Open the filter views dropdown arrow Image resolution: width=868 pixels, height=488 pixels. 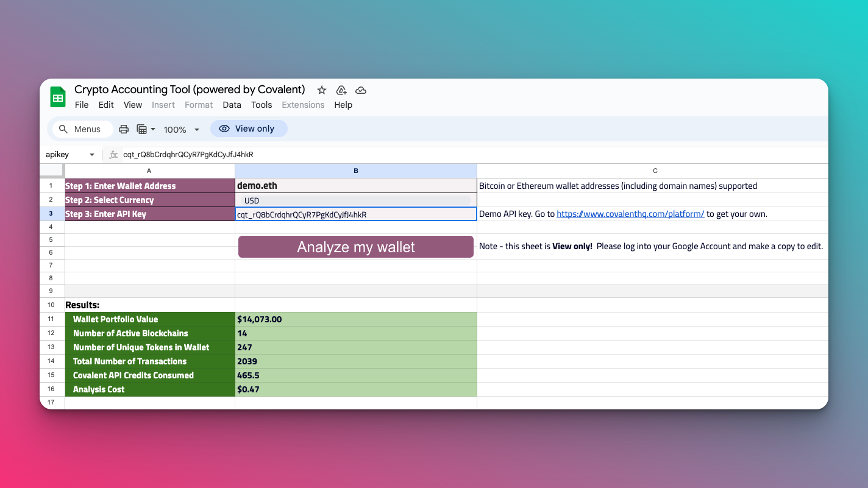click(153, 129)
